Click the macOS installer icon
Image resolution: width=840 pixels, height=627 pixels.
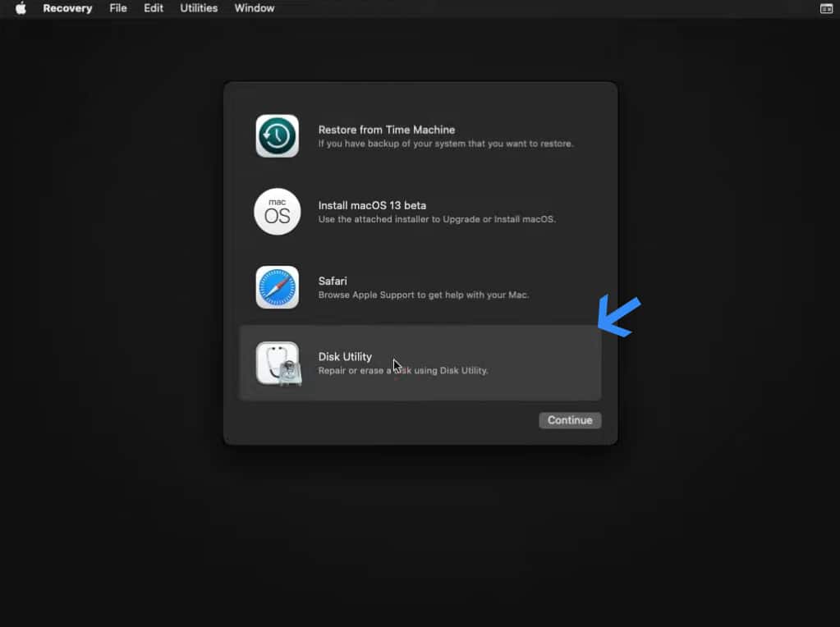click(x=277, y=211)
